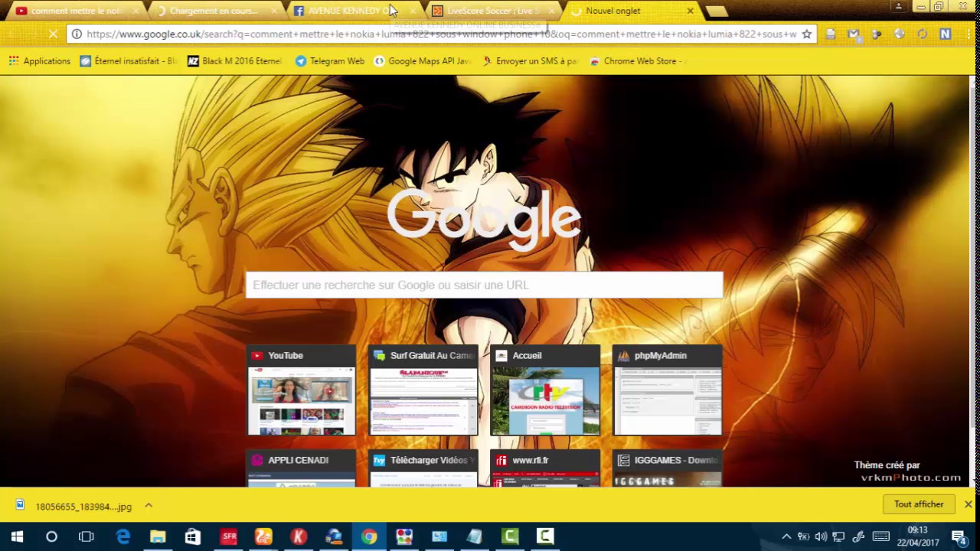Open the www.rfi.fr tile

click(x=545, y=468)
